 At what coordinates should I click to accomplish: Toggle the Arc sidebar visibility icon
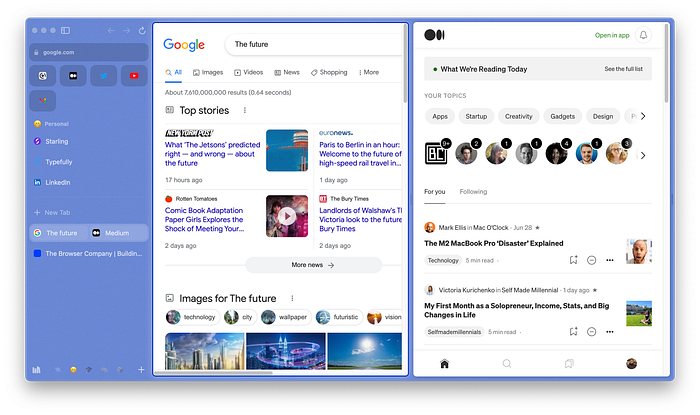(65, 30)
